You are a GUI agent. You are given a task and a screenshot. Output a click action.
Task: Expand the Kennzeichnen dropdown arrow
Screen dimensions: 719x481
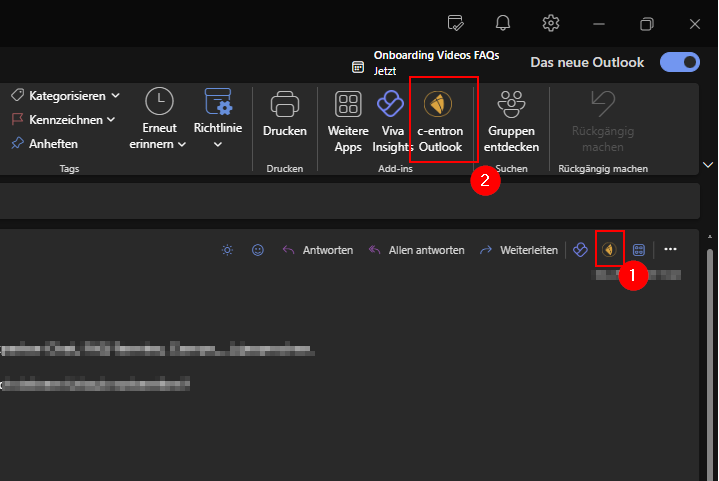click(x=111, y=120)
